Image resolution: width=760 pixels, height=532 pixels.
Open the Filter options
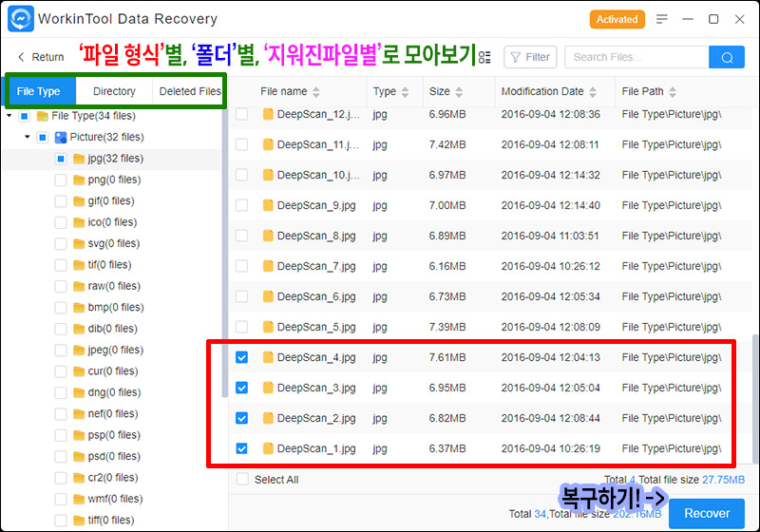530,57
